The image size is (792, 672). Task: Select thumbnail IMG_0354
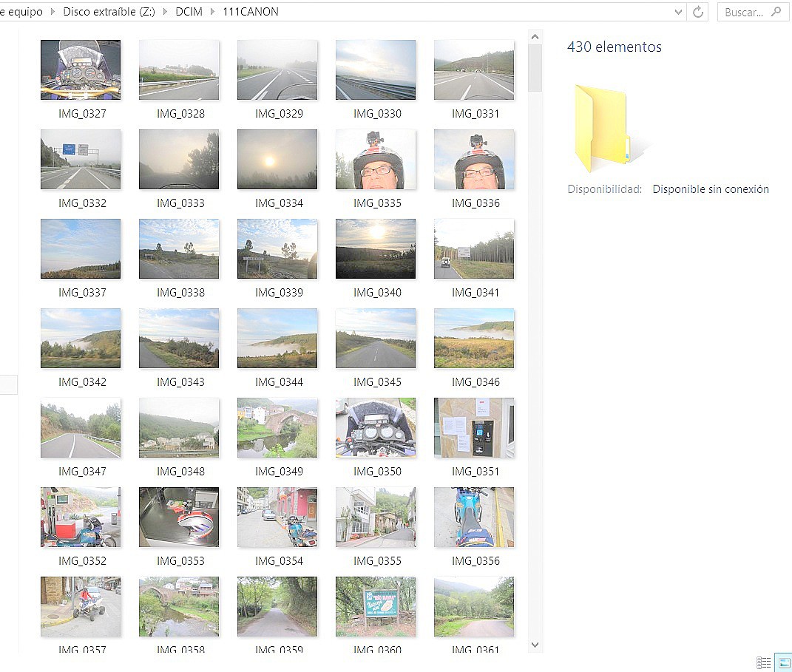[x=277, y=517]
